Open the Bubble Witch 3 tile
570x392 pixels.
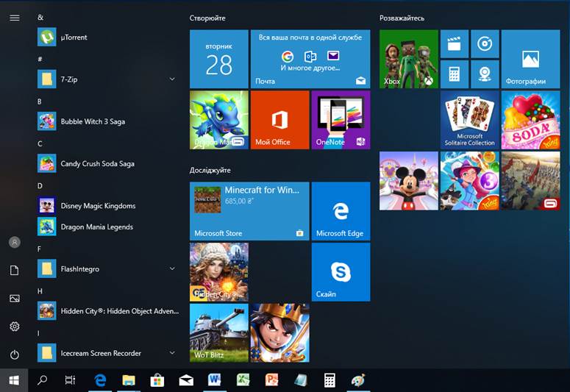point(470,181)
